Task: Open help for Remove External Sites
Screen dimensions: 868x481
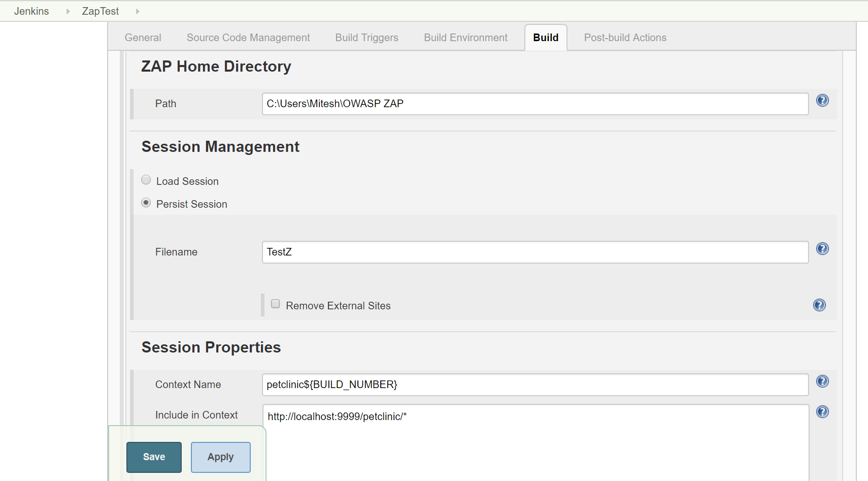Action: [x=819, y=305]
